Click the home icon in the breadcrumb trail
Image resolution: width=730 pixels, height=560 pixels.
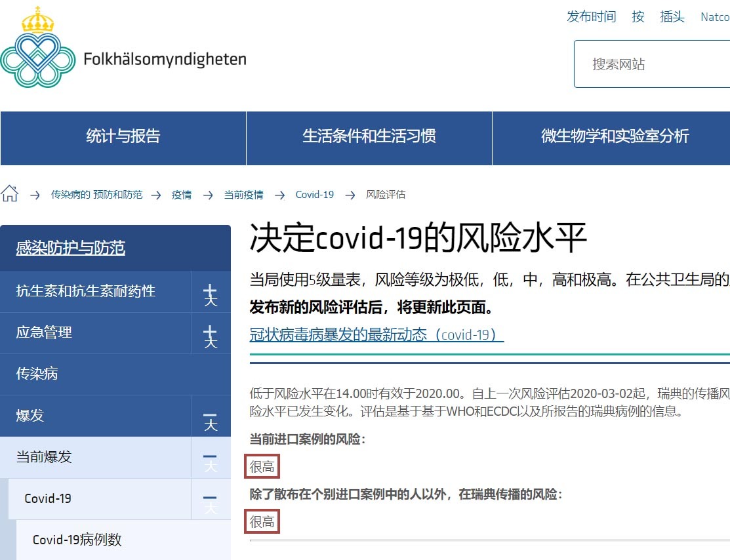coord(10,192)
